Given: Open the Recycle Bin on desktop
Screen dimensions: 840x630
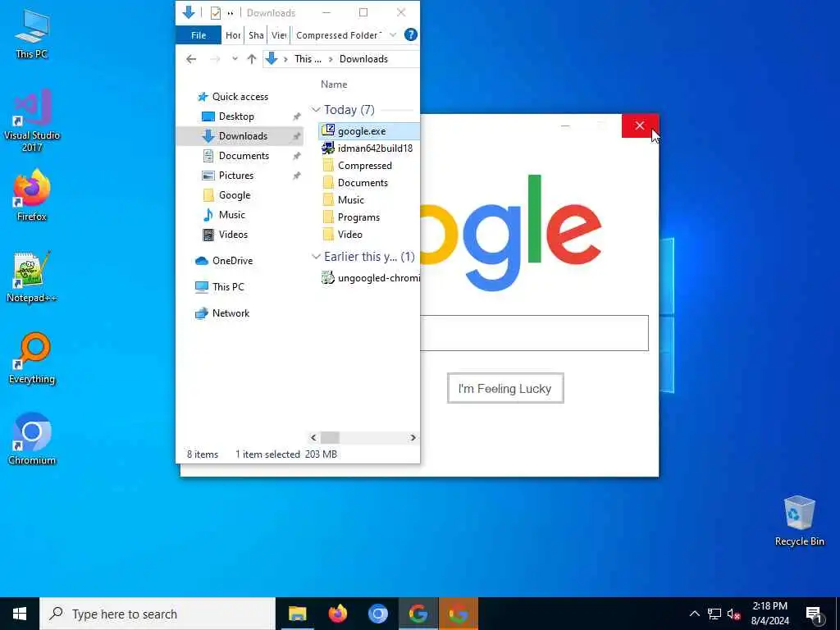Looking at the screenshot, I should click(x=799, y=521).
